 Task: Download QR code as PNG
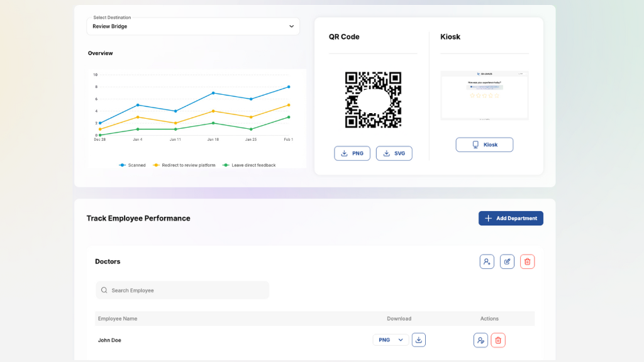[352, 153]
